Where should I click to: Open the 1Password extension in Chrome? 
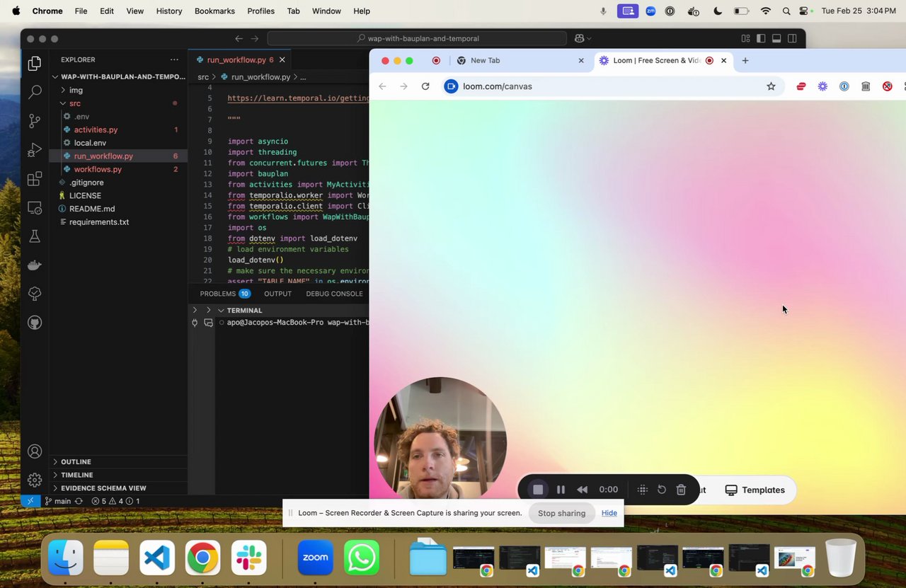coord(844,86)
